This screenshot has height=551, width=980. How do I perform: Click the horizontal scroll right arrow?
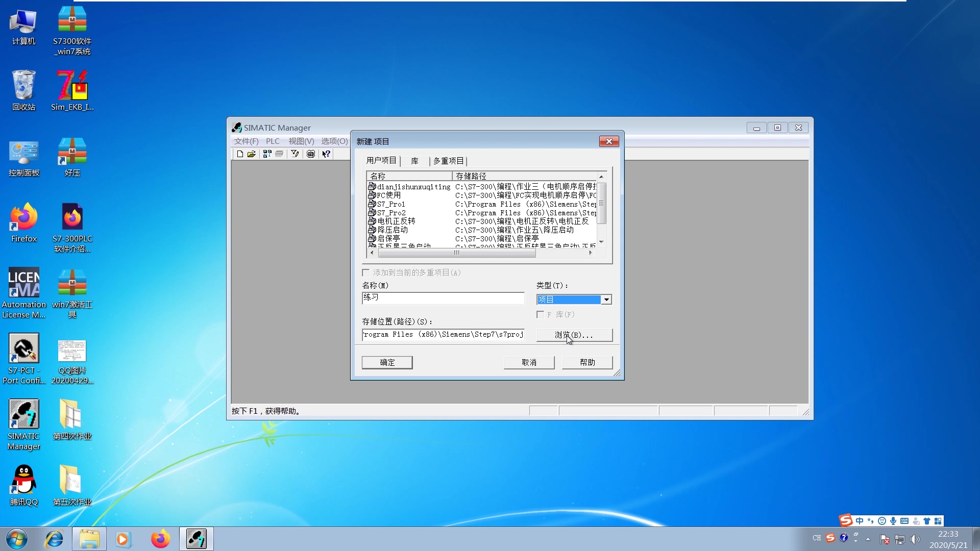tap(591, 253)
